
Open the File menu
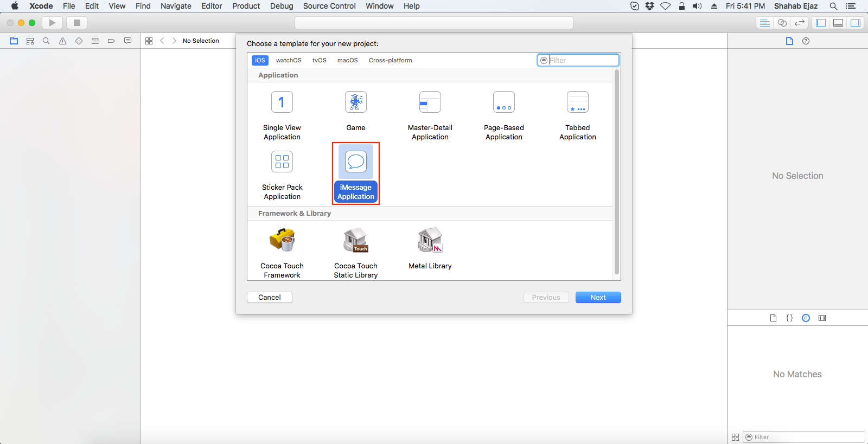[69, 6]
